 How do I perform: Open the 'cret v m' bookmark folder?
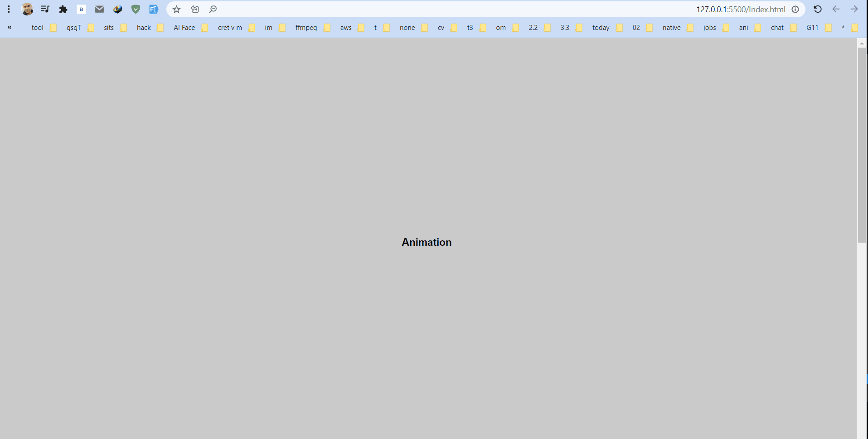click(x=236, y=28)
